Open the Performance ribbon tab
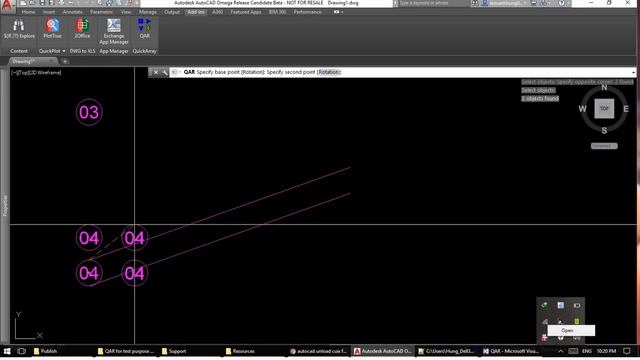This screenshot has height=360, width=640. click(307, 12)
